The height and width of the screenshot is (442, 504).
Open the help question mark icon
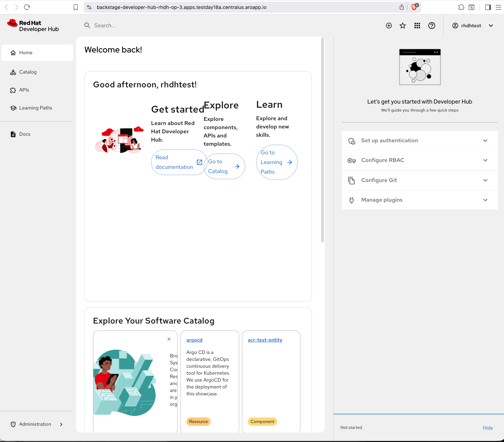[432, 26]
